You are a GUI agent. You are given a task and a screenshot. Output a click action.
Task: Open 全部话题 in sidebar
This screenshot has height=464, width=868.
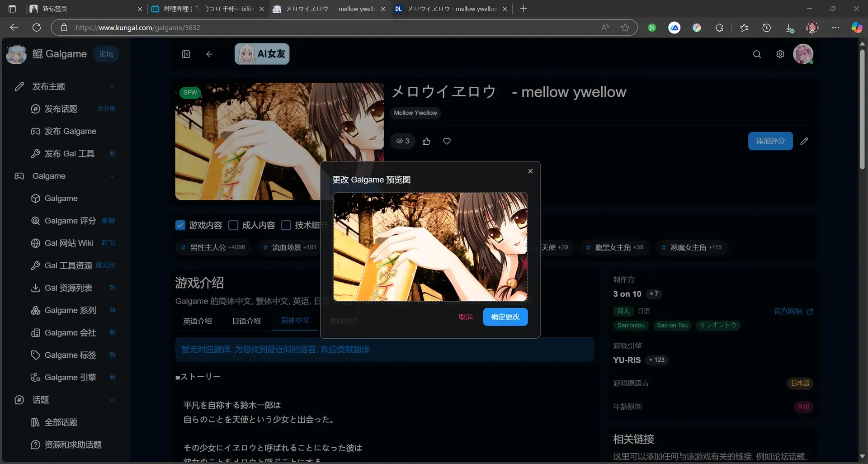click(72, 422)
